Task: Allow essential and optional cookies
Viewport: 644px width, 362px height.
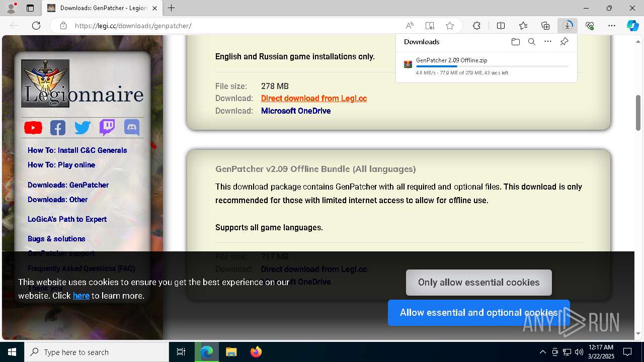Action: [x=479, y=313]
